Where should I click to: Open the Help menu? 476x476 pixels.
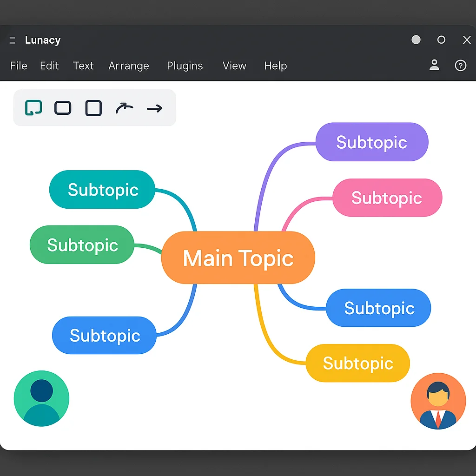coord(275,66)
